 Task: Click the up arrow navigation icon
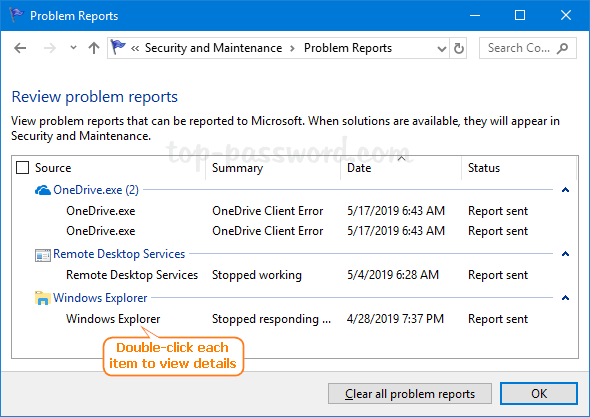(94, 48)
